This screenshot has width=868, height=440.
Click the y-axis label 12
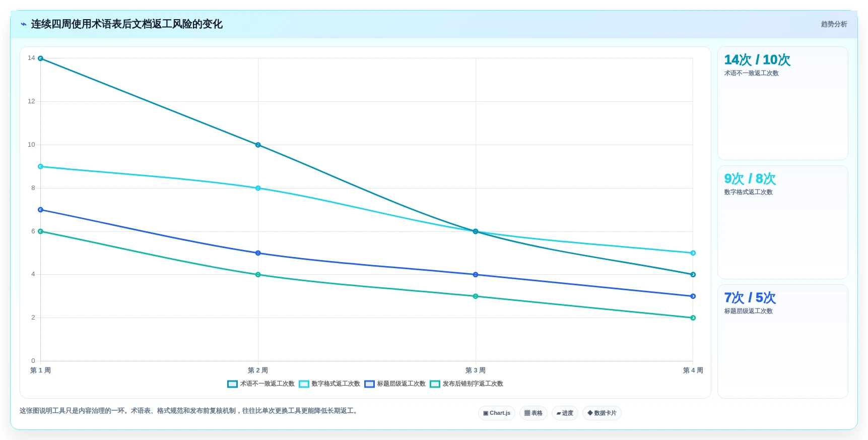pyautogui.click(x=31, y=101)
